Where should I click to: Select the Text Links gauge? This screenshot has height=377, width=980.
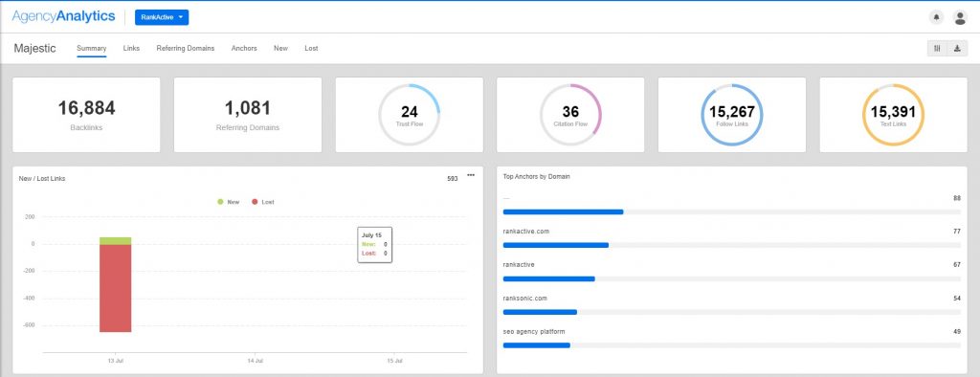click(x=893, y=115)
